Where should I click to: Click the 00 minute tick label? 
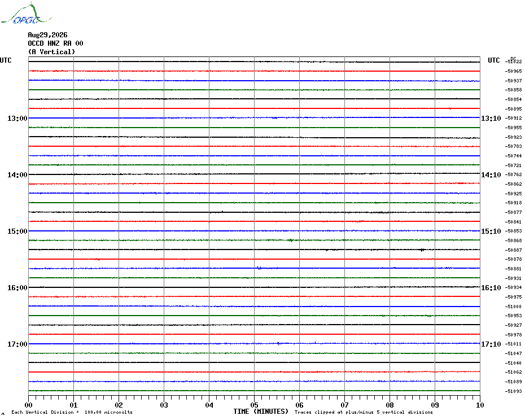(x=28, y=405)
